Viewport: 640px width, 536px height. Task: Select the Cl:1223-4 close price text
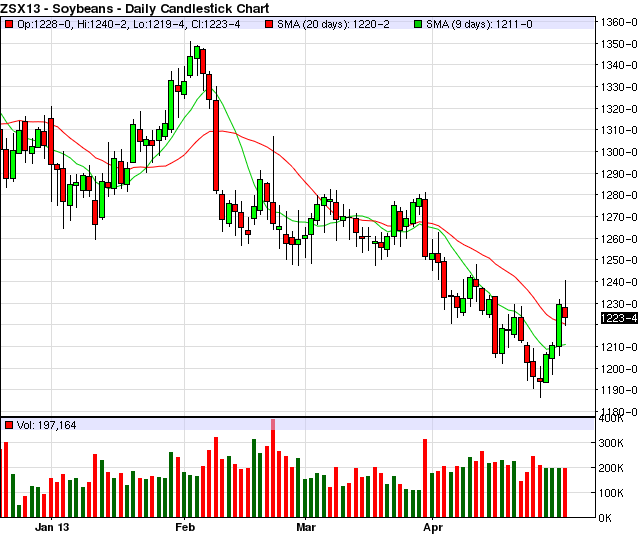point(216,24)
